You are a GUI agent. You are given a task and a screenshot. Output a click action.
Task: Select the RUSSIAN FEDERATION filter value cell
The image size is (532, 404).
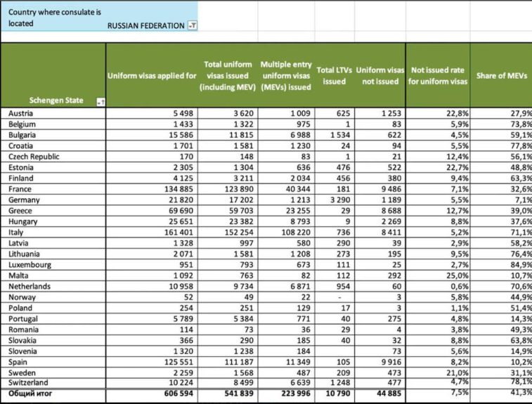[x=145, y=26]
